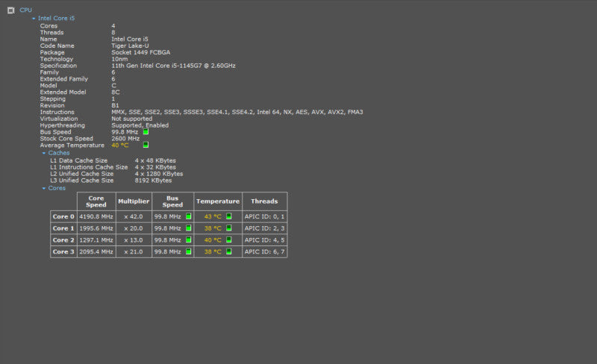Select the Core 1 row label

pos(63,228)
